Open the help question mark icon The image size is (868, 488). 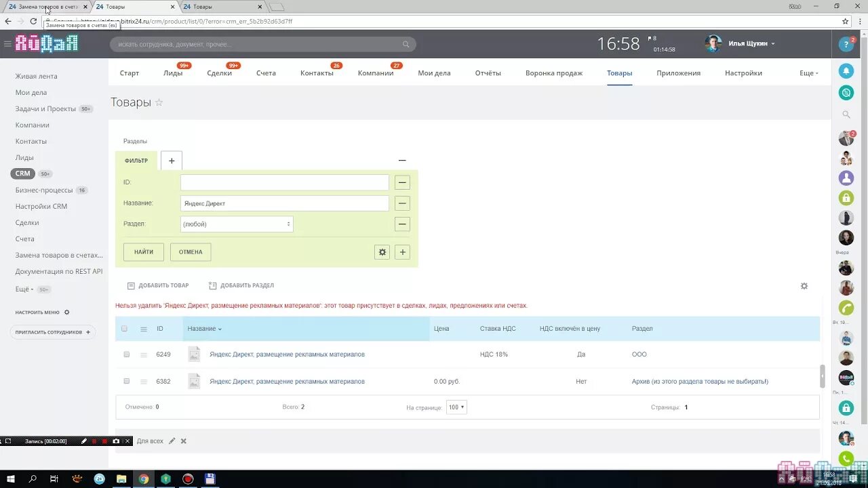point(846,45)
